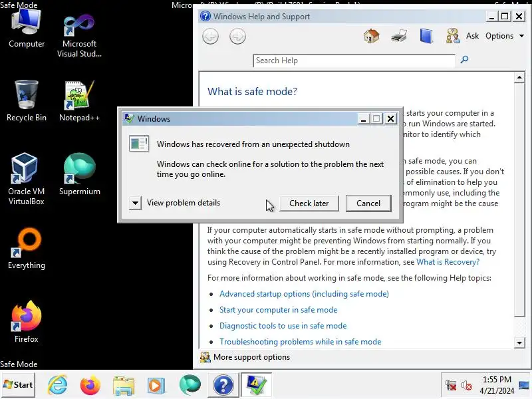Expand View problem details arrow
The height and width of the screenshot is (399, 532).
tap(135, 203)
